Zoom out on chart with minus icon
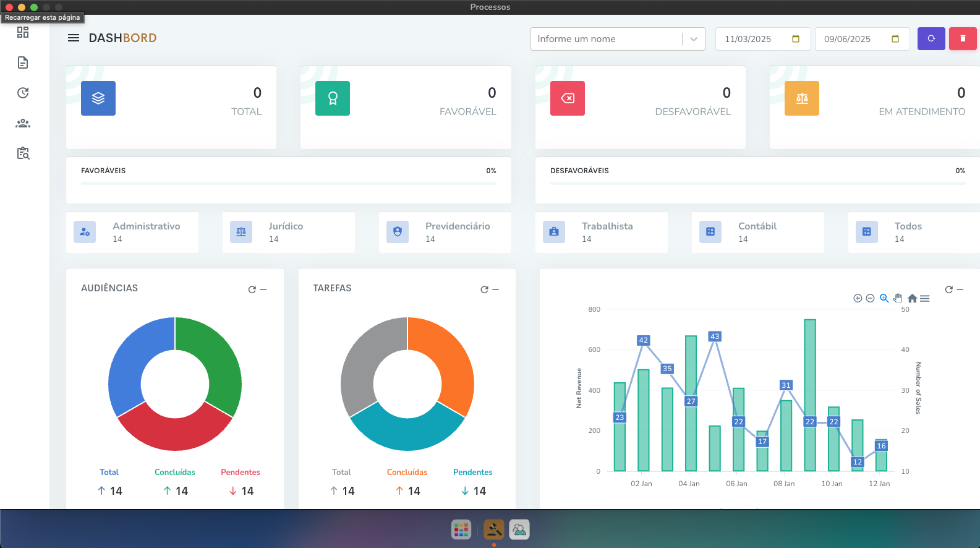 (x=870, y=298)
